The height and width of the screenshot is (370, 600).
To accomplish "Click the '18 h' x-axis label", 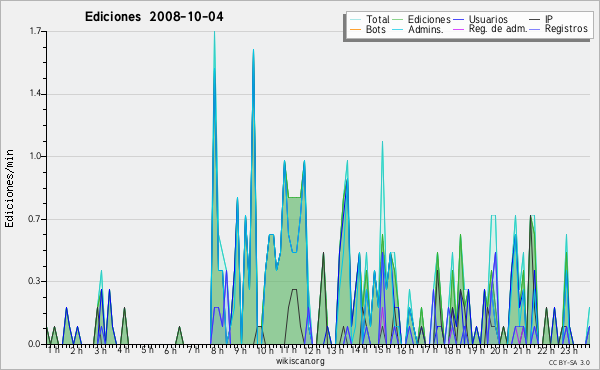I will click(452, 350).
